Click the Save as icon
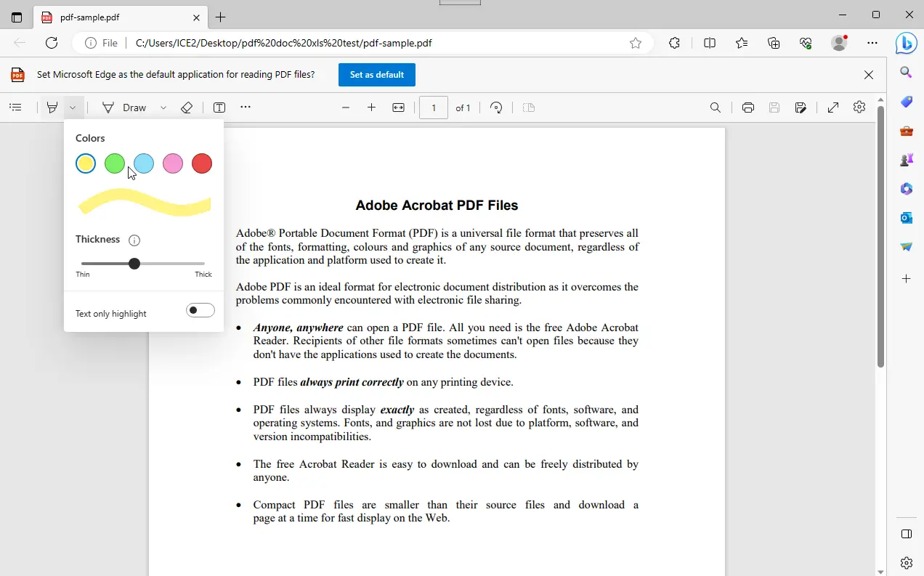The height and width of the screenshot is (576, 924). (x=801, y=108)
